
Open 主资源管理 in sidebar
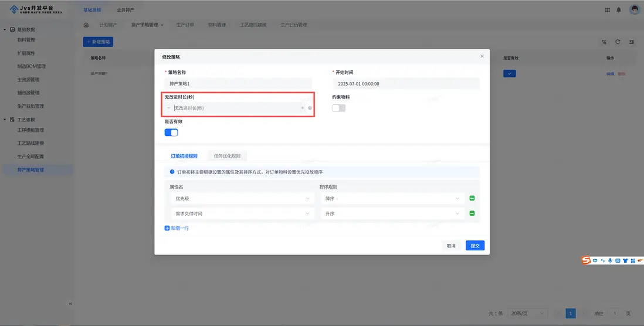point(28,80)
